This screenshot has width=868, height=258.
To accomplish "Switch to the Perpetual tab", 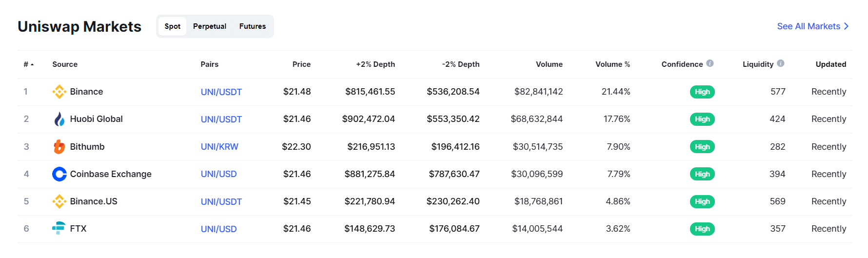I will [210, 26].
